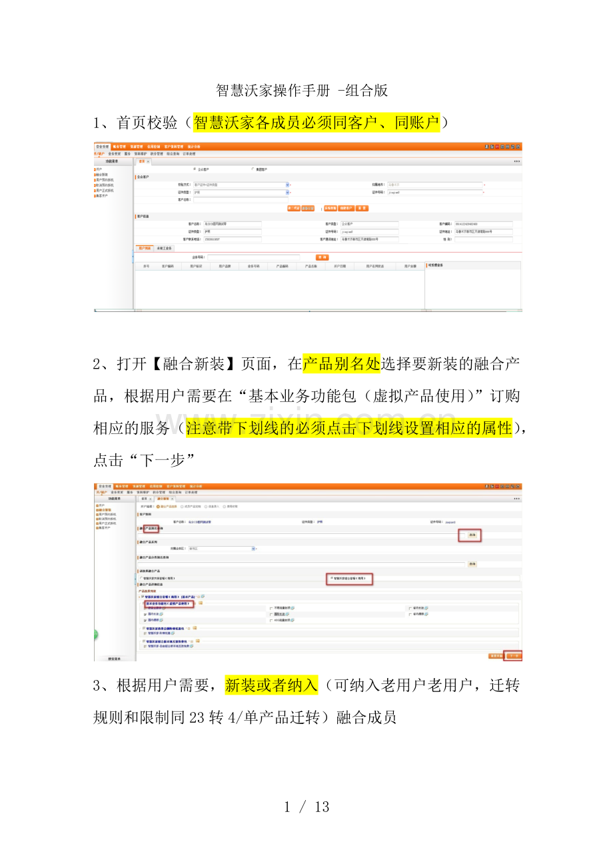Image resolution: width=613 pixels, height=868 pixels.
Task: Click highlighted text 产品别名处
Action: click(341, 363)
